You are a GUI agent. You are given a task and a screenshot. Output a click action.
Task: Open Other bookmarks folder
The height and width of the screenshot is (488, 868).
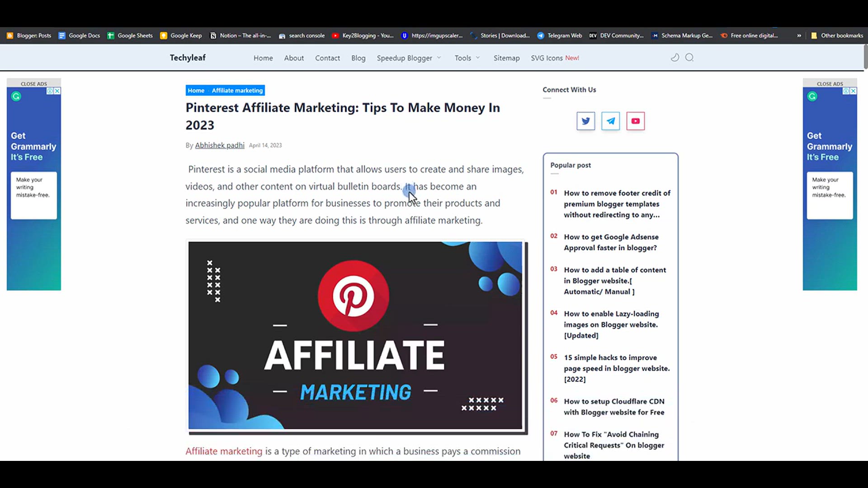click(837, 35)
